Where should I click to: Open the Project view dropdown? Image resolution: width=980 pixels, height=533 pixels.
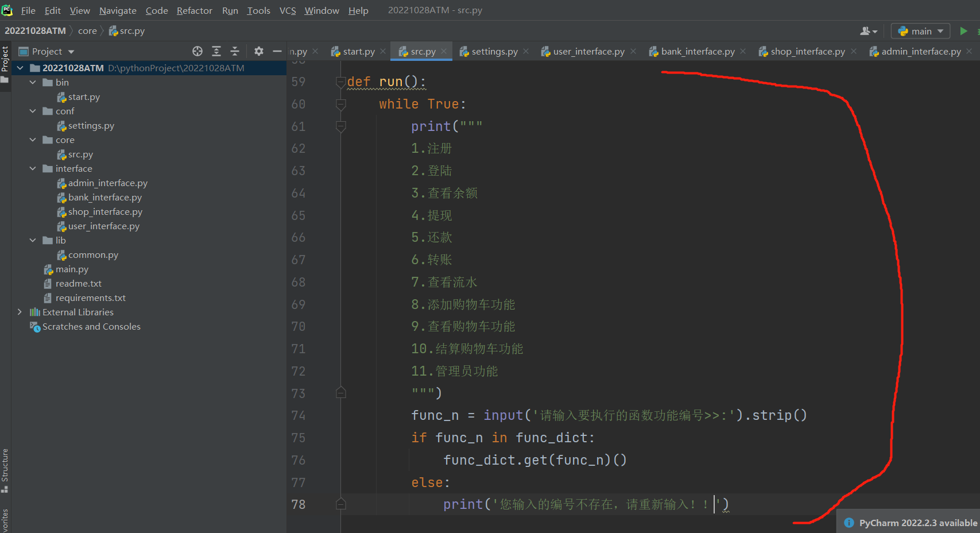pos(47,51)
